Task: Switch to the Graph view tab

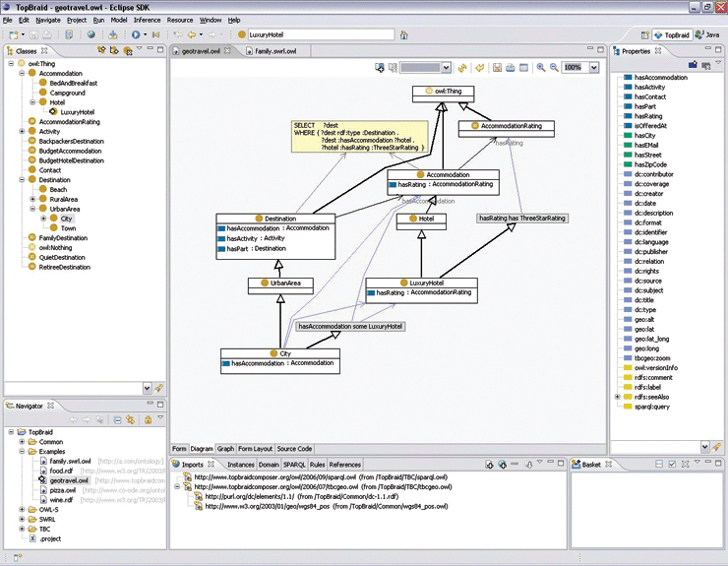Action: [x=225, y=449]
